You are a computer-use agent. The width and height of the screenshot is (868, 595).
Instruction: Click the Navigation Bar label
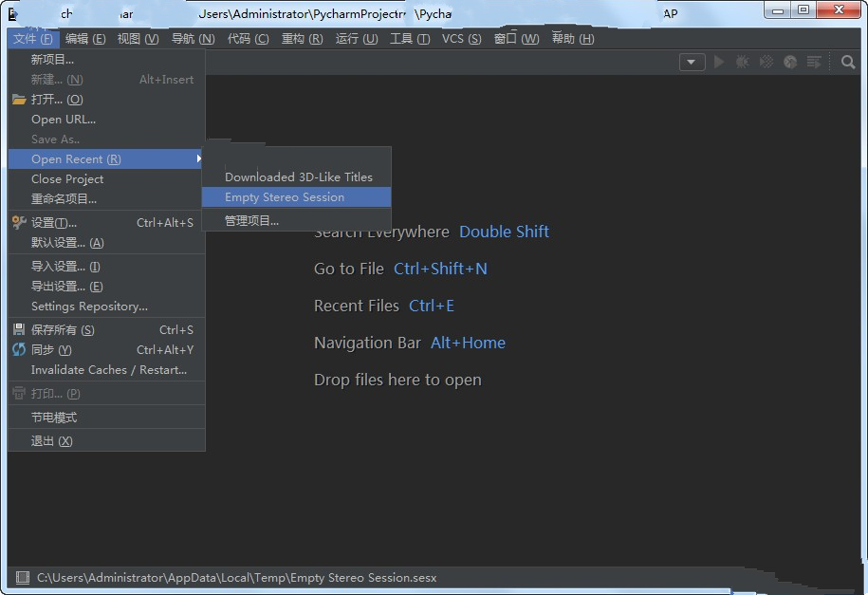click(367, 343)
